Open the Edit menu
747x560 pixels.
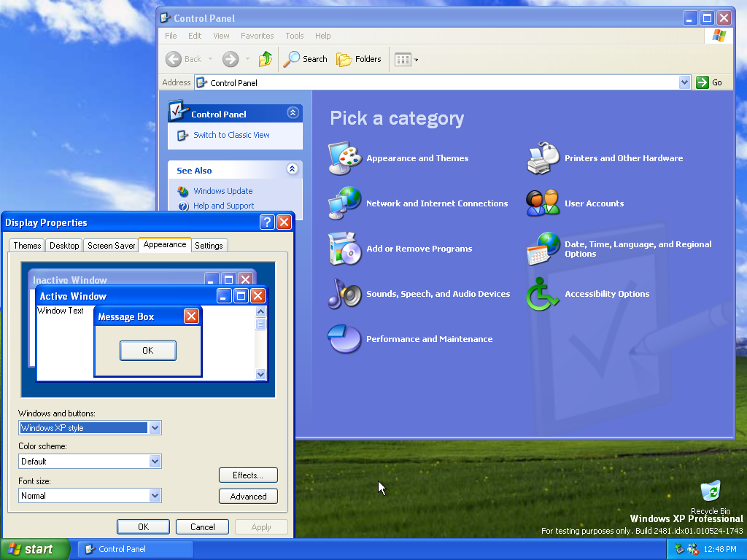click(x=194, y=36)
